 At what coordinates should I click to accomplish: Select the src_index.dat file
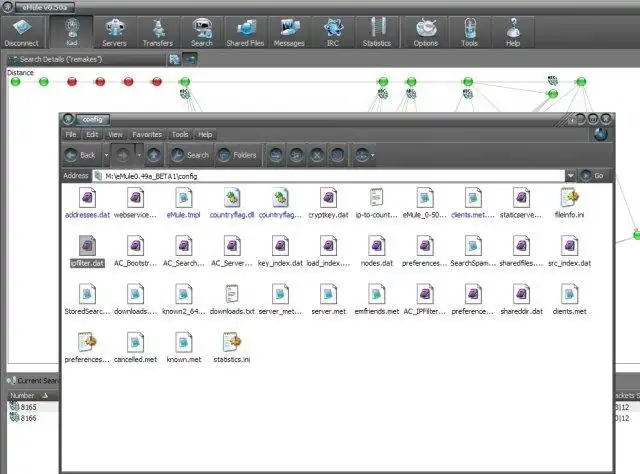pyautogui.click(x=569, y=251)
